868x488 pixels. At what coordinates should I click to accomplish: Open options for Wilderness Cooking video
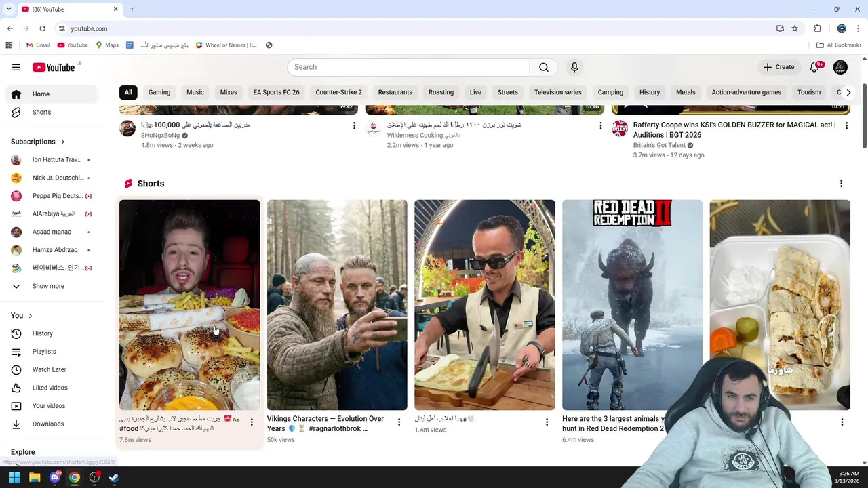pos(600,125)
